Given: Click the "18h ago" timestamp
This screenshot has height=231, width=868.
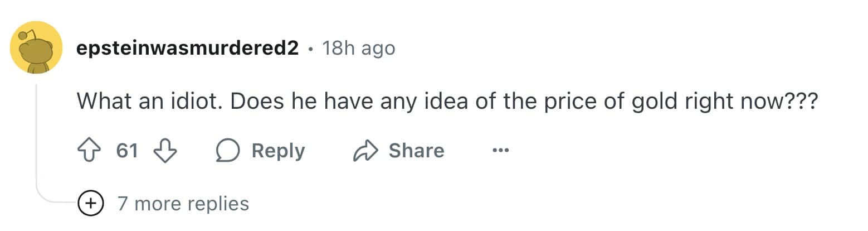Looking at the screenshot, I should [x=358, y=49].
